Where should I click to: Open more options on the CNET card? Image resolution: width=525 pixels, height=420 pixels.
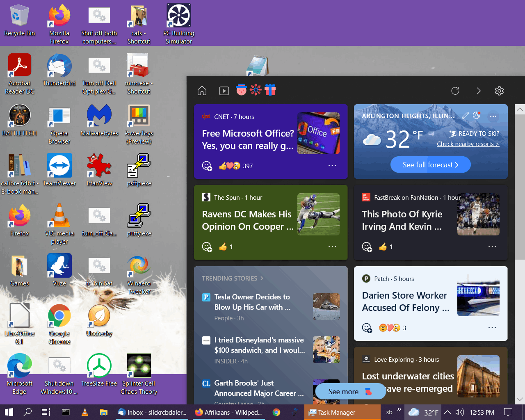pyautogui.click(x=332, y=166)
